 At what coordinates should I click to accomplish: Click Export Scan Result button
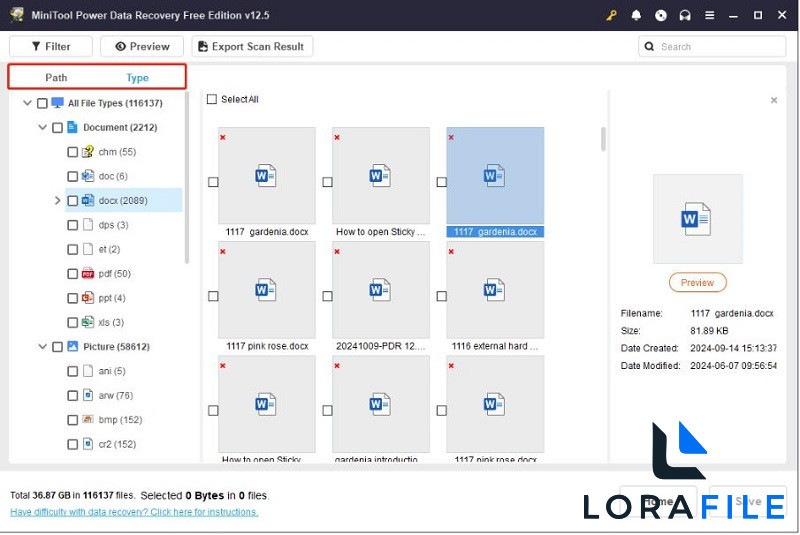(252, 46)
